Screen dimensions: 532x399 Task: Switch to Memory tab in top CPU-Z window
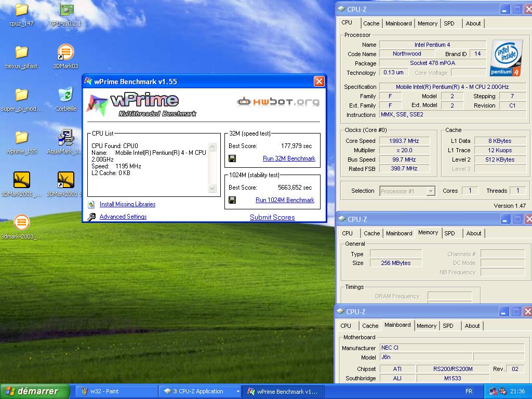tap(428, 23)
